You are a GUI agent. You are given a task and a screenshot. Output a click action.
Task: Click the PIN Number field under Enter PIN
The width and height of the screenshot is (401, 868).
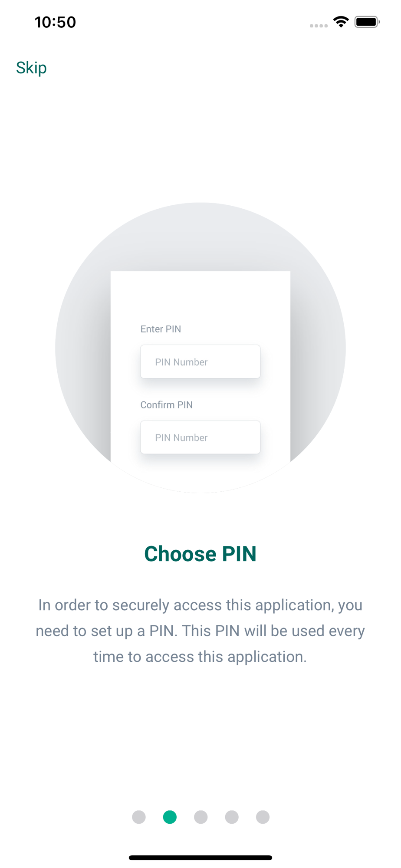click(200, 362)
